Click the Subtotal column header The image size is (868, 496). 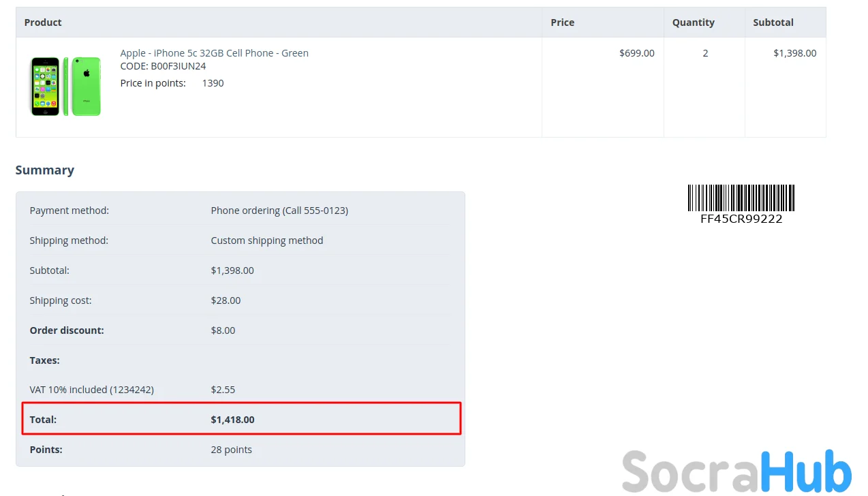(773, 22)
